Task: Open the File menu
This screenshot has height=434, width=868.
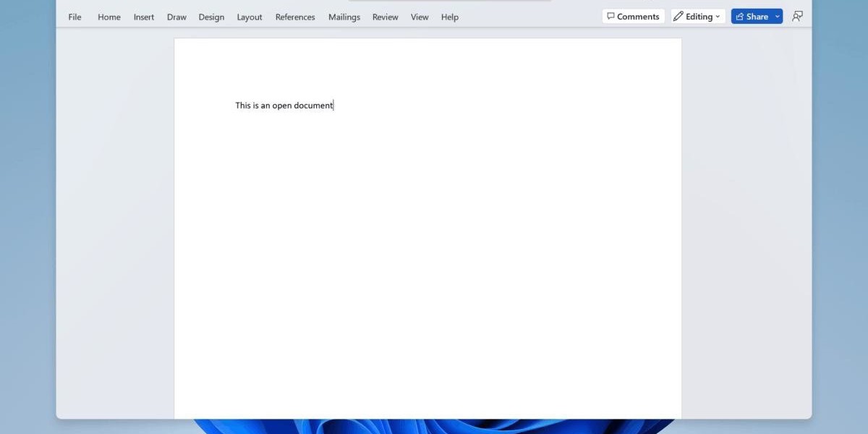Action: 75,17
